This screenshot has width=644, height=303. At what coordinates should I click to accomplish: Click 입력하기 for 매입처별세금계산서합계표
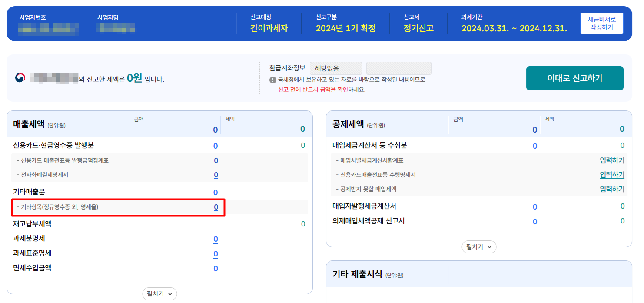[612, 160]
